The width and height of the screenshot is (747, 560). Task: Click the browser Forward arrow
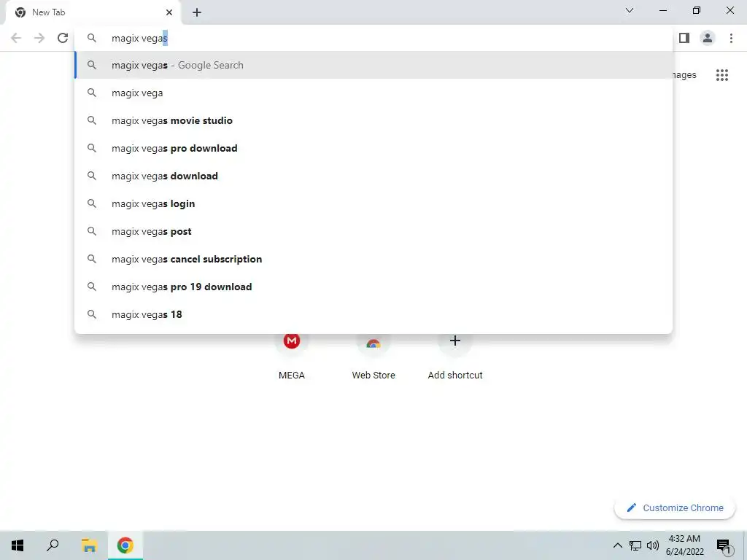(x=39, y=38)
